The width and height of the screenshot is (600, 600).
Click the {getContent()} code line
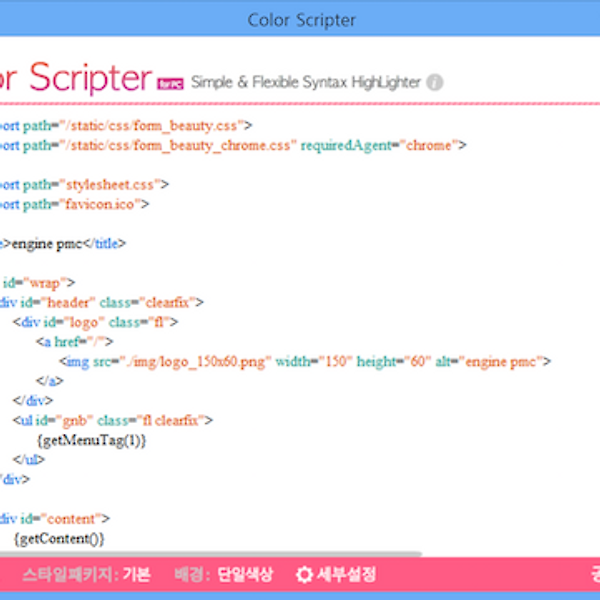click(x=59, y=539)
